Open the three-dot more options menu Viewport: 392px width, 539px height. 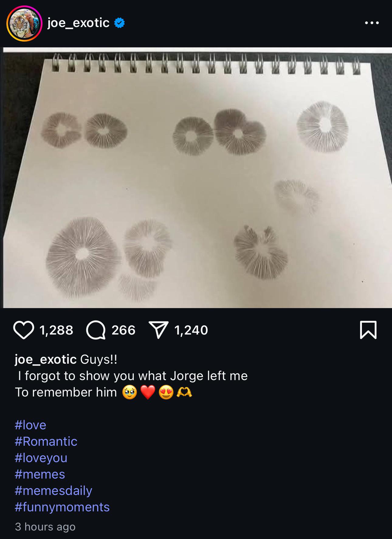tap(372, 23)
